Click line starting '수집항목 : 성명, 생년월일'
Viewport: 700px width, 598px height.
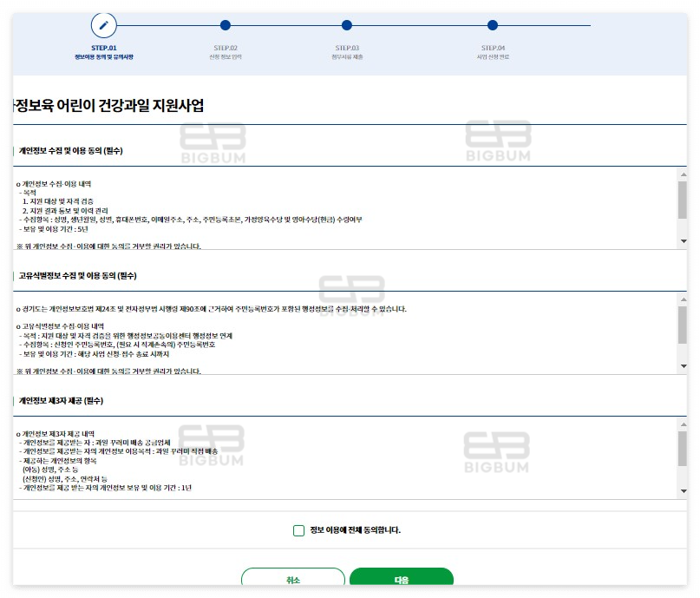tap(193, 220)
